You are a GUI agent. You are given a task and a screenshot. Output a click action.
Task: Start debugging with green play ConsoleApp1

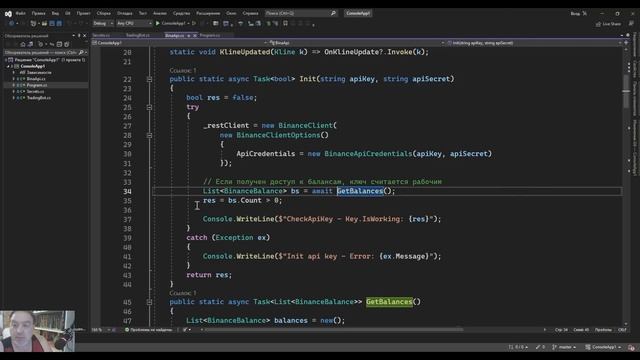171,24
